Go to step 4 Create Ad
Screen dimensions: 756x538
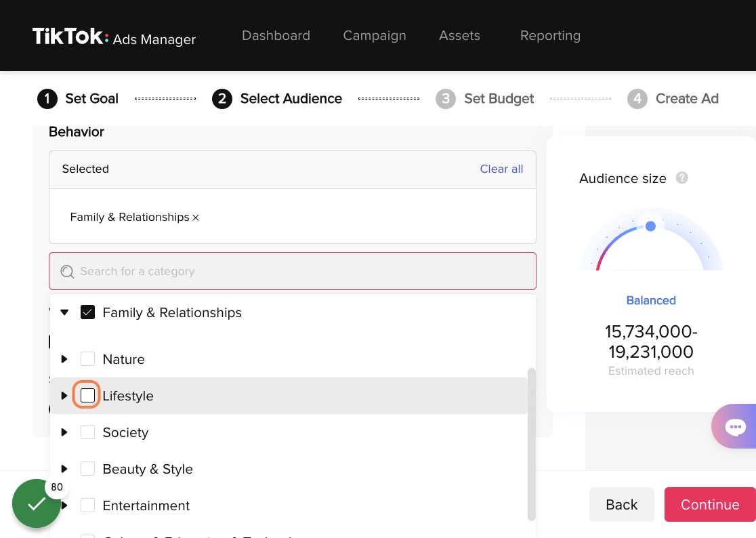pos(673,99)
